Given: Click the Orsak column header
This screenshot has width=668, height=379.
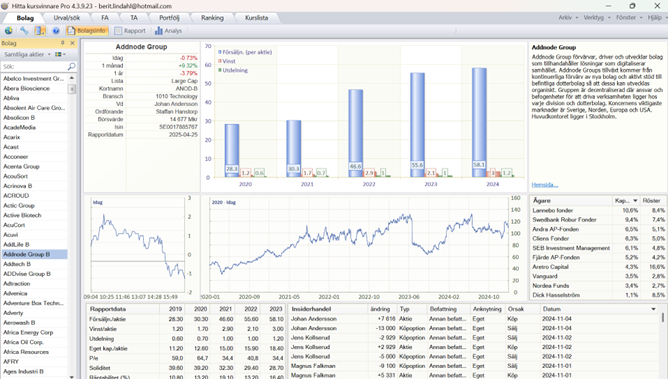Looking at the screenshot, I should click(522, 309).
